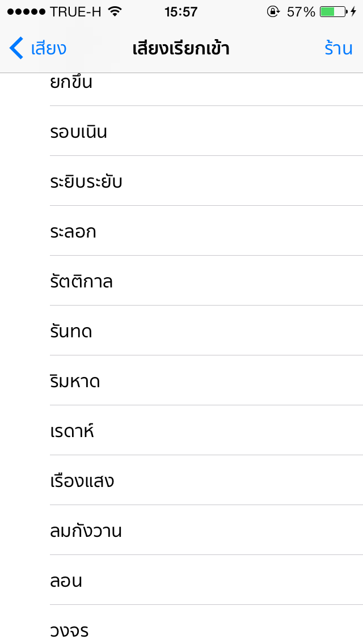
Task: Tap the signal strength dots
Action: (x=26, y=12)
